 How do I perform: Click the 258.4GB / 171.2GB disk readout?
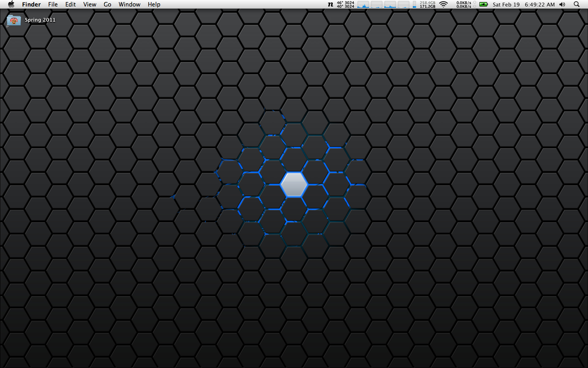pyautogui.click(x=428, y=4)
